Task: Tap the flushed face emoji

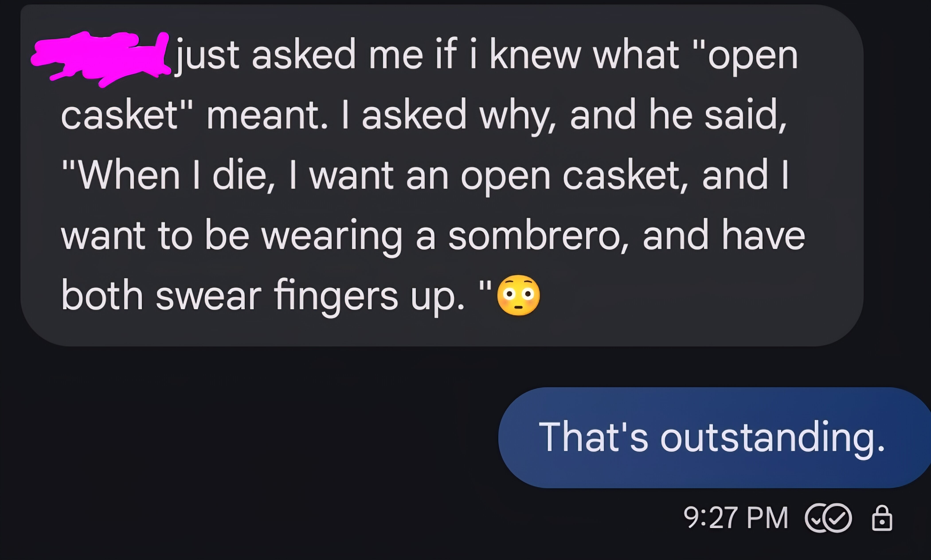Action: pyautogui.click(x=518, y=295)
